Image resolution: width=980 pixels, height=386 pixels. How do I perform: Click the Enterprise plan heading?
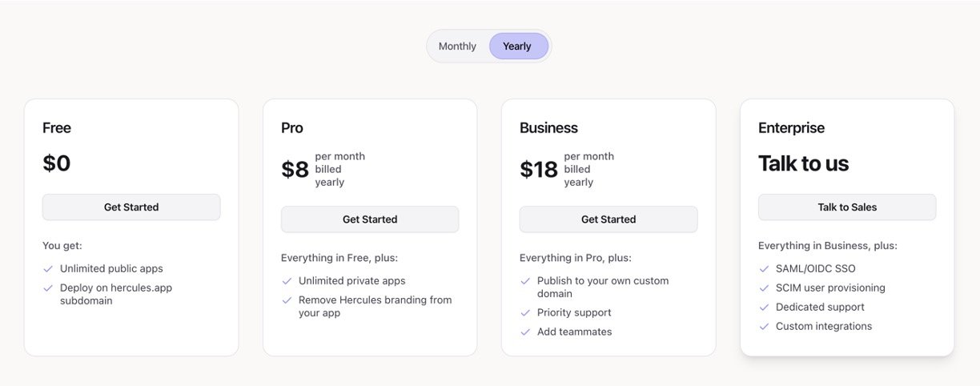791,128
